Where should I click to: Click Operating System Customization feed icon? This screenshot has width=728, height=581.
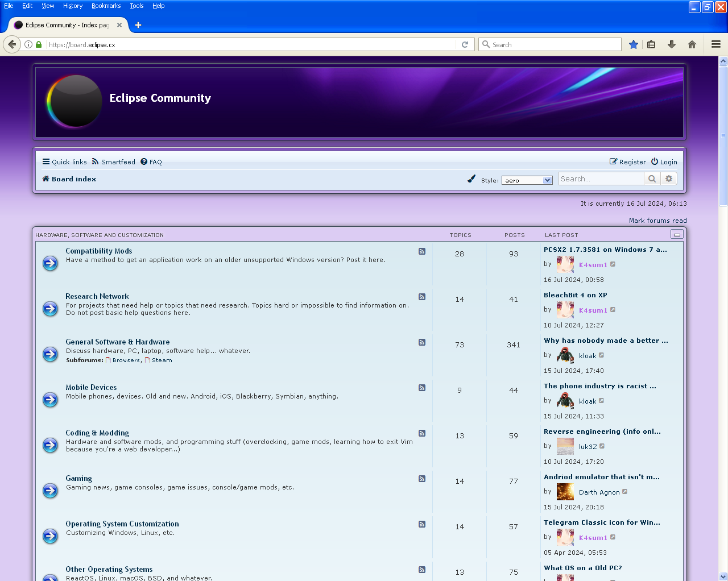click(422, 524)
